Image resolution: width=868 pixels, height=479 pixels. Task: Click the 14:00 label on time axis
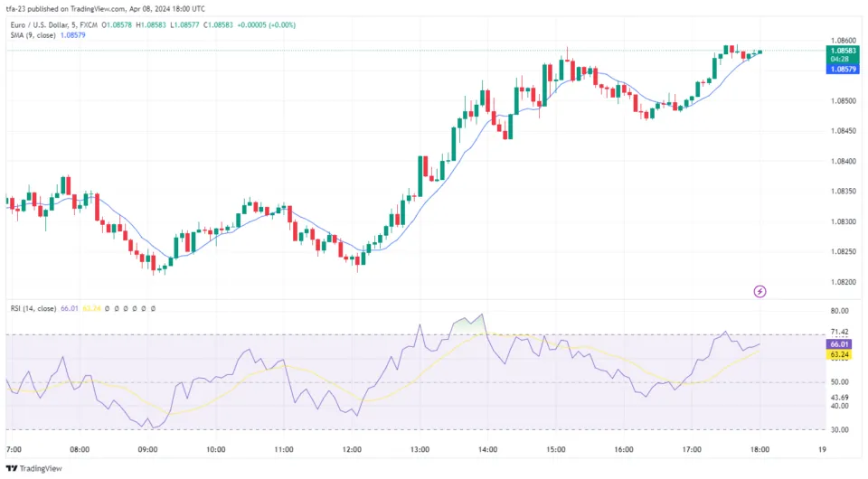487,449
